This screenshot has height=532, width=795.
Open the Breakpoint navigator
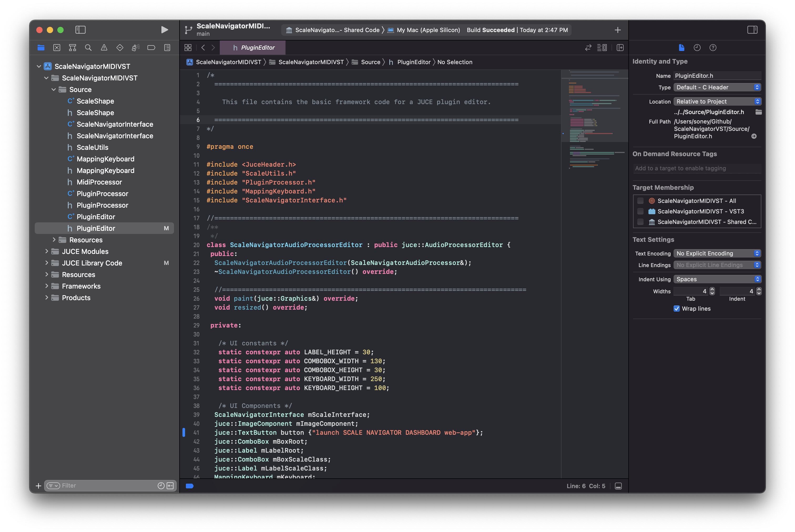(x=151, y=48)
